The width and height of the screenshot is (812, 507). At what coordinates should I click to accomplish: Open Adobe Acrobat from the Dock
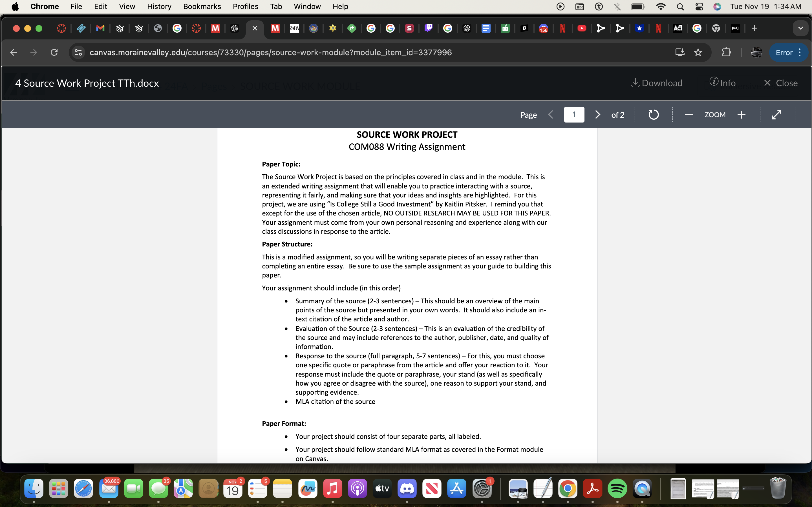click(593, 489)
